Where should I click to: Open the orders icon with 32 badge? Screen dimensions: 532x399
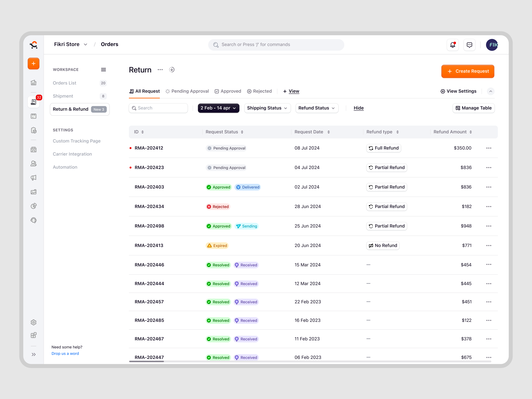[x=34, y=102]
